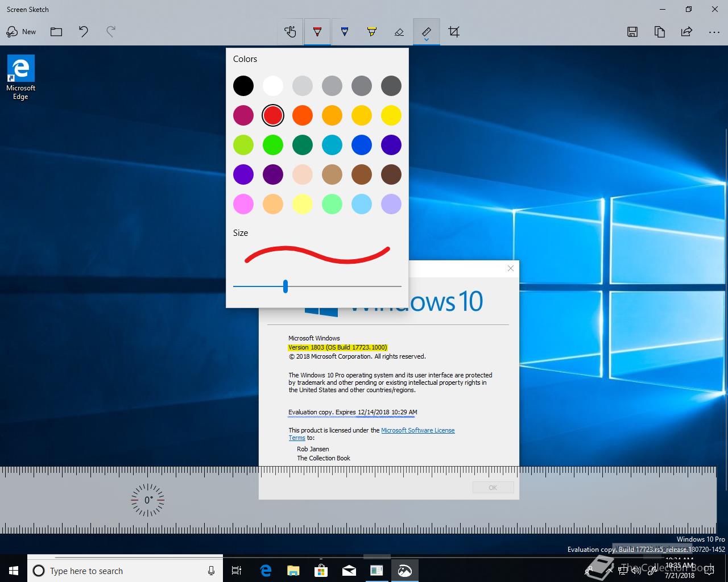The image size is (728, 582).
Task: Click the Rob Jansen licensee name
Action: tap(313, 449)
